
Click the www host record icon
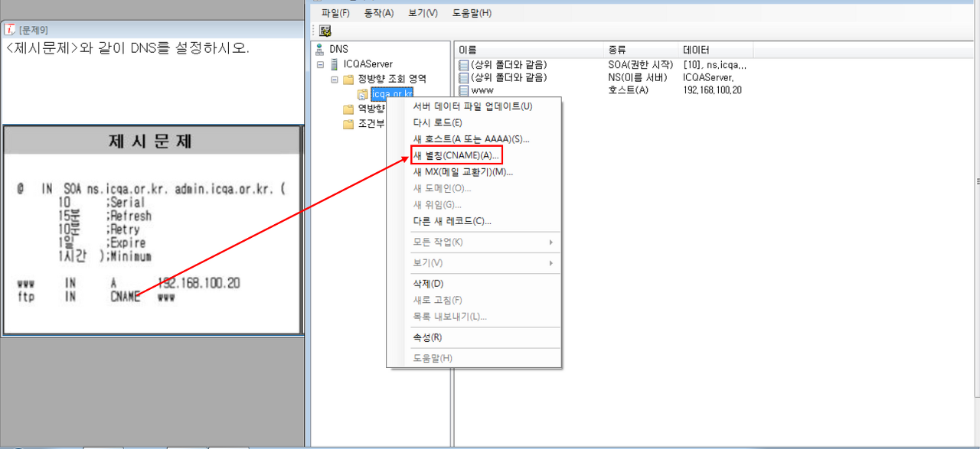point(463,90)
